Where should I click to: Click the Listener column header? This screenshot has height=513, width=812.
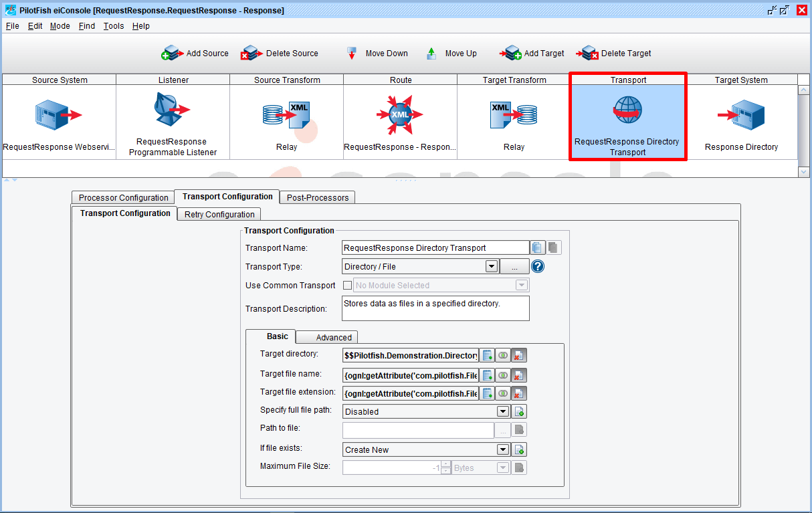(x=173, y=80)
